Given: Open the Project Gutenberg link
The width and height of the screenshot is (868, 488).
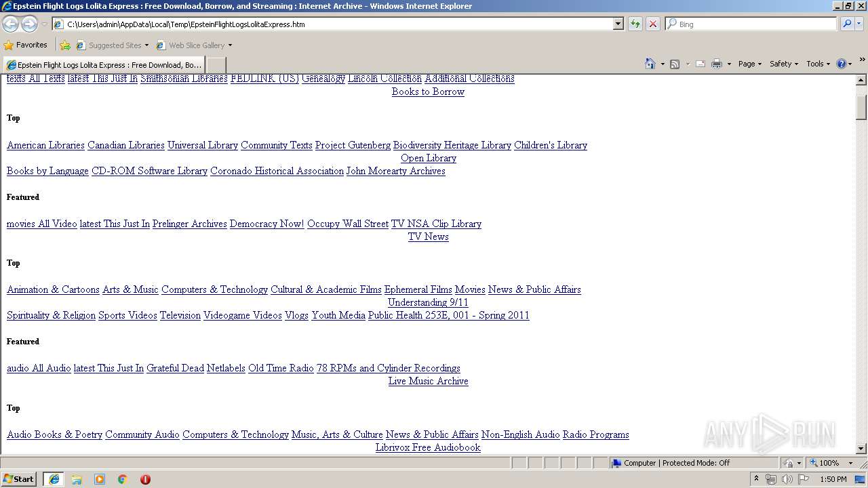Looking at the screenshot, I should coord(353,145).
